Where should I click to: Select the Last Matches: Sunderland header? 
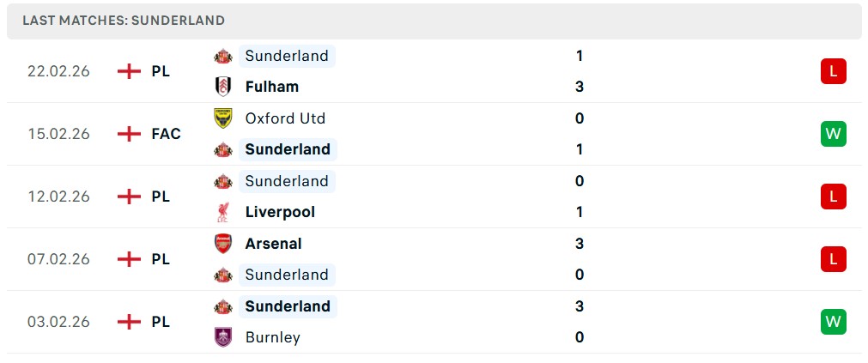124,21
